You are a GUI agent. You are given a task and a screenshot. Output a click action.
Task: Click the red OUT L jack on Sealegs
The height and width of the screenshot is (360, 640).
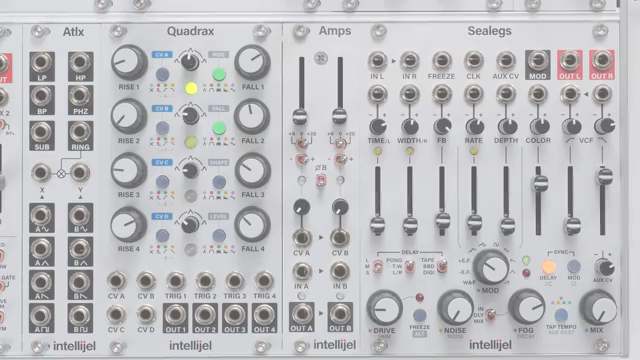pyautogui.click(x=570, y=61)
